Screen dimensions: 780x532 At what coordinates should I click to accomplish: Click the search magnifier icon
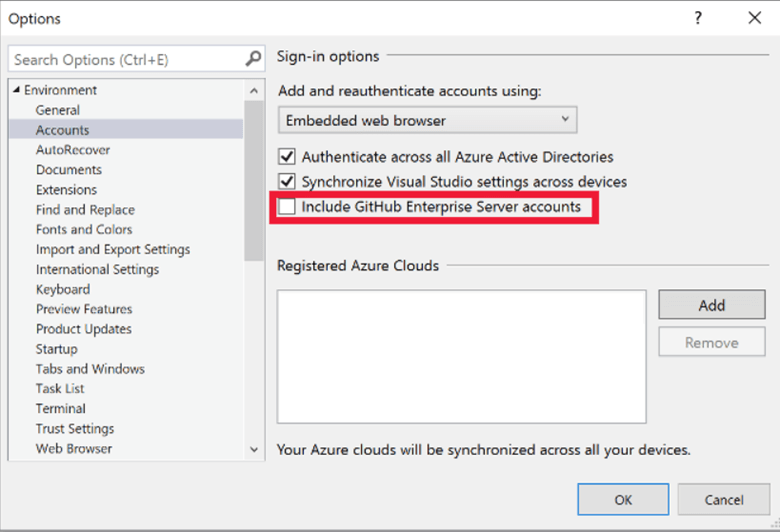(254, 60)
